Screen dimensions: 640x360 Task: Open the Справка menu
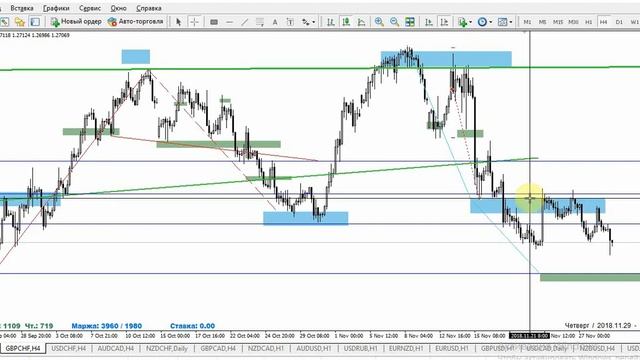[149, 8]
